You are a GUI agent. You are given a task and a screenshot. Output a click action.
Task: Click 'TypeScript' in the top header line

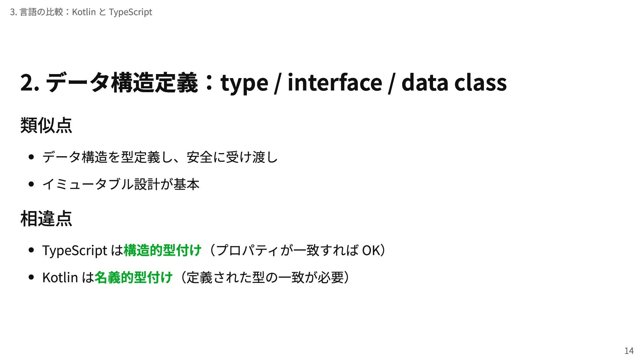coord(130,12)
